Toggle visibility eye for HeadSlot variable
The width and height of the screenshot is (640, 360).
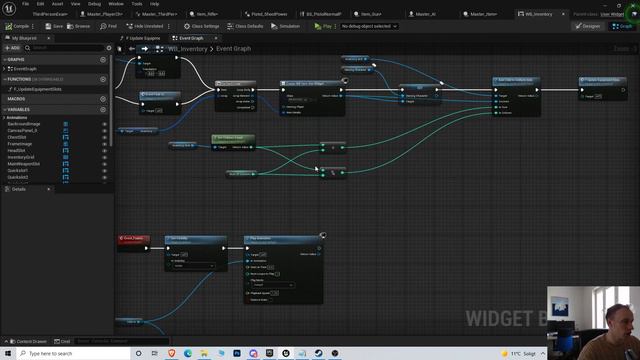tap(104, 151)
